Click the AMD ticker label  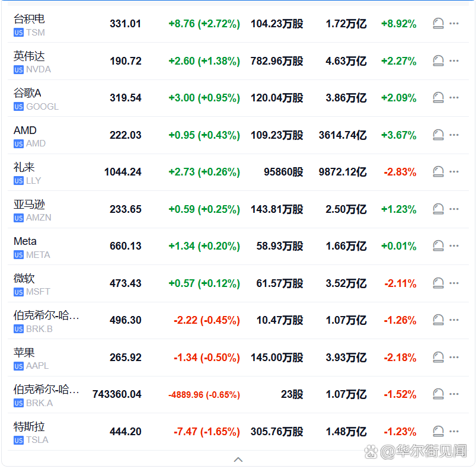click(x=28, y=143)
